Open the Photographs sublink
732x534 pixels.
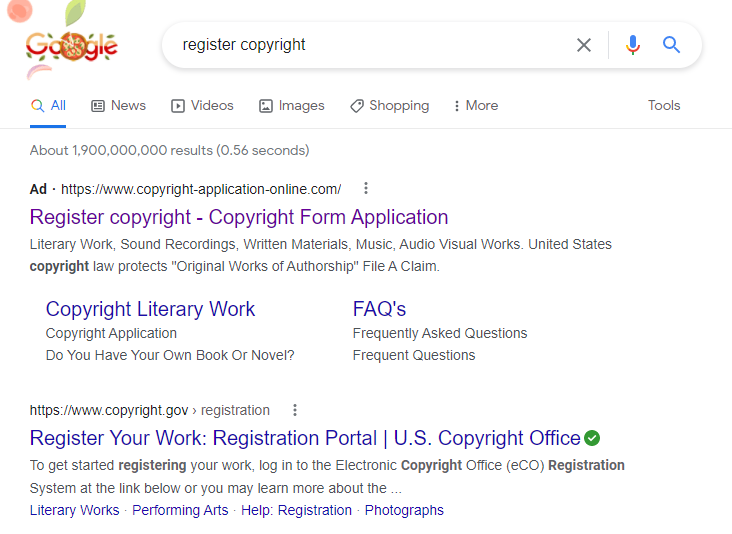click(x=404, y=510)
